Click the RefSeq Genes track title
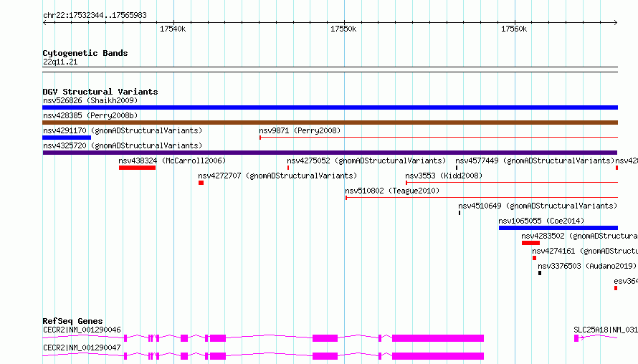638x364 pixels. pos(72,321)
